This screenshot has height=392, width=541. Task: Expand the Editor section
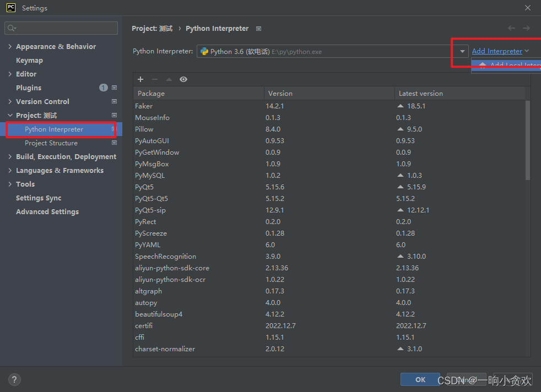point(10,74)
